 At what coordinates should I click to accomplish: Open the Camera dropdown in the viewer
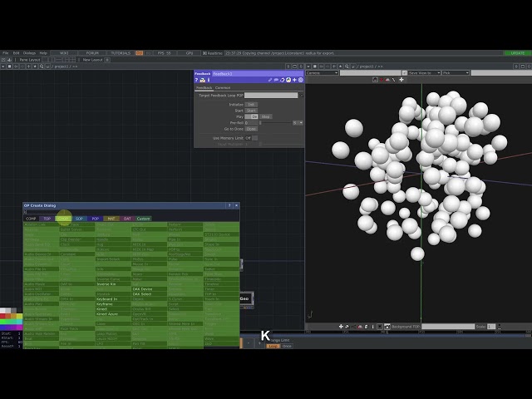click(322, 73)
